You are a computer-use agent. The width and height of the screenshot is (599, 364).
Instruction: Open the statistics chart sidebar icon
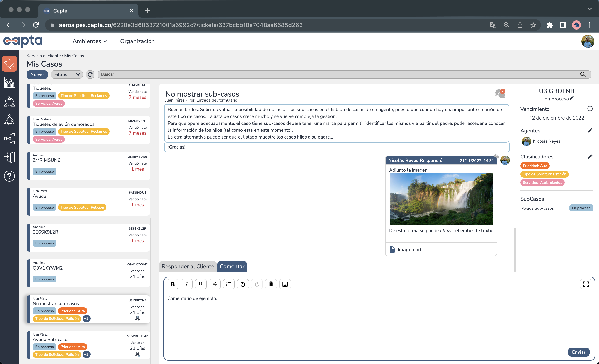click(9, 83)
